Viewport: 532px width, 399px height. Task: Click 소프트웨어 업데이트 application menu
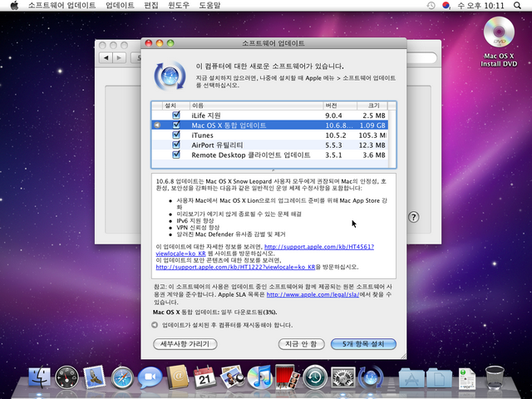pos(62,6)
